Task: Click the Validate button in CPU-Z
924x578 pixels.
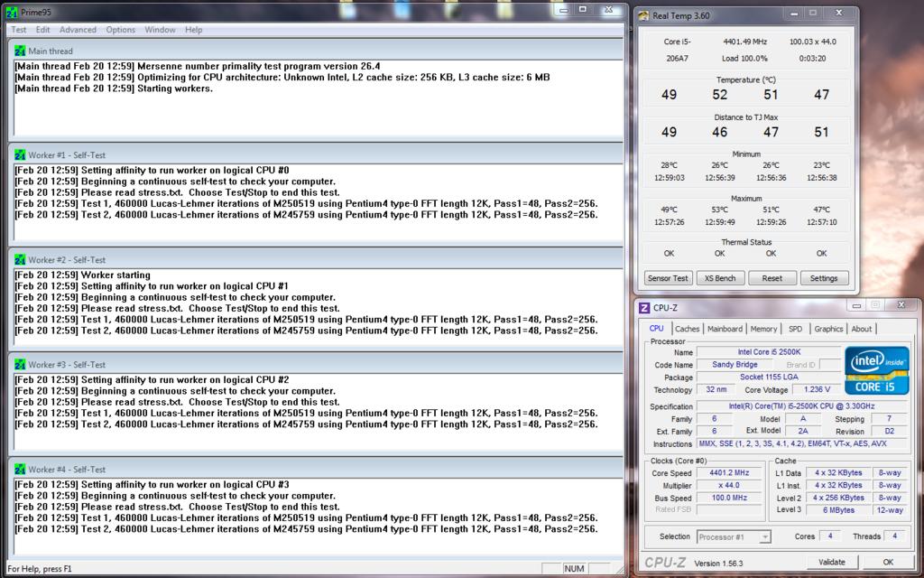Action: click(832, 562)
